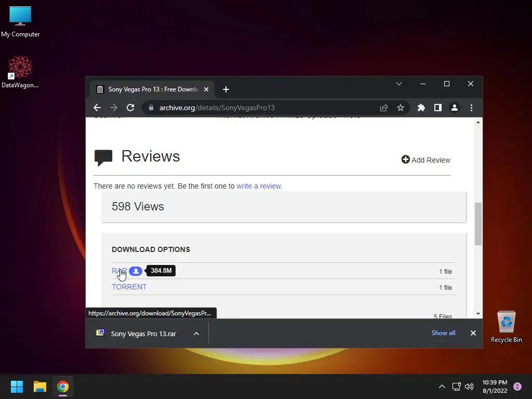Viewport: 532px width, 399px height.
Task: Toggle Chrome's side panel icon
Action: tap(437, 108)
